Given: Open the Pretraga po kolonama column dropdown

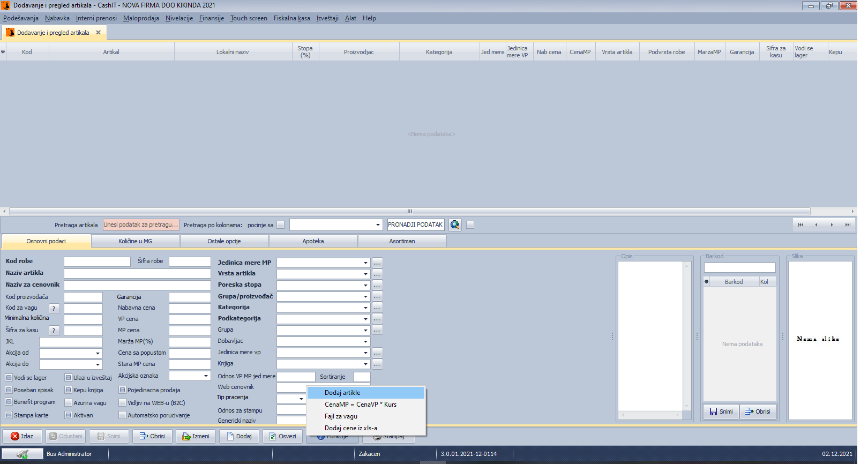Looking at the screenshot, I should click(378, 225).
